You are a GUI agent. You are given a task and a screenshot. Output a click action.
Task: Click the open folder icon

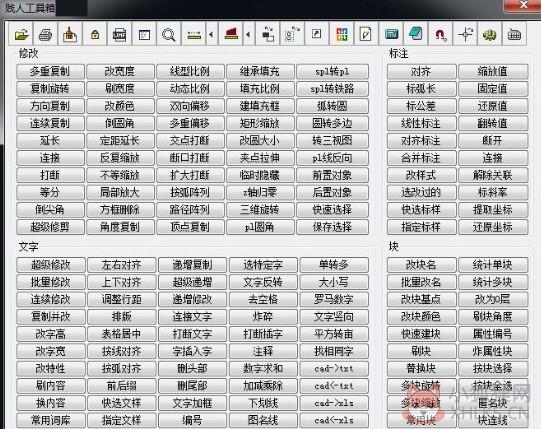click(x=21, y=35)
